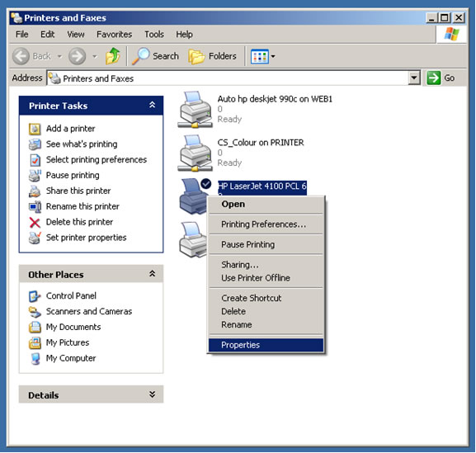This screenshot has width=476, height=453.
Task: Open the Views icon dropdown arrow
Action: pos(273,56)
